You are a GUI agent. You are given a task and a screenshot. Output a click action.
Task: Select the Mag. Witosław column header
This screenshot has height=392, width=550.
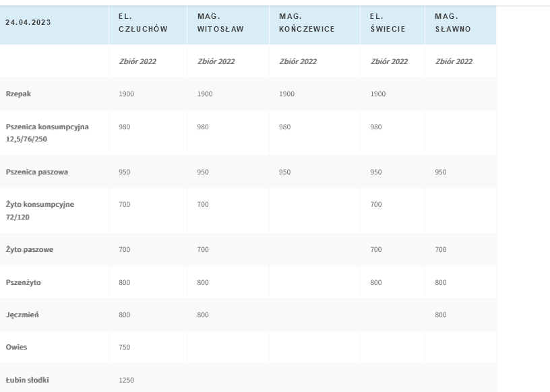(220, 22)
